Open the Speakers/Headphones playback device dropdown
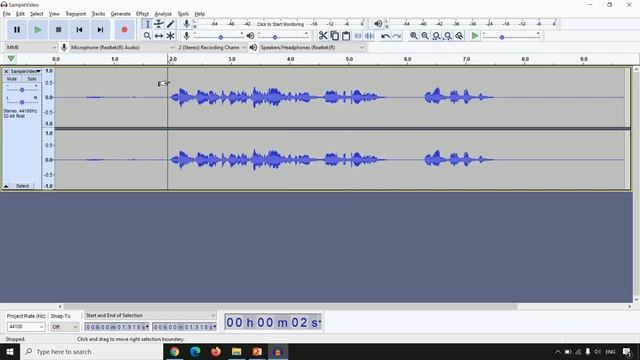640x360 pixels. point(312,48)
